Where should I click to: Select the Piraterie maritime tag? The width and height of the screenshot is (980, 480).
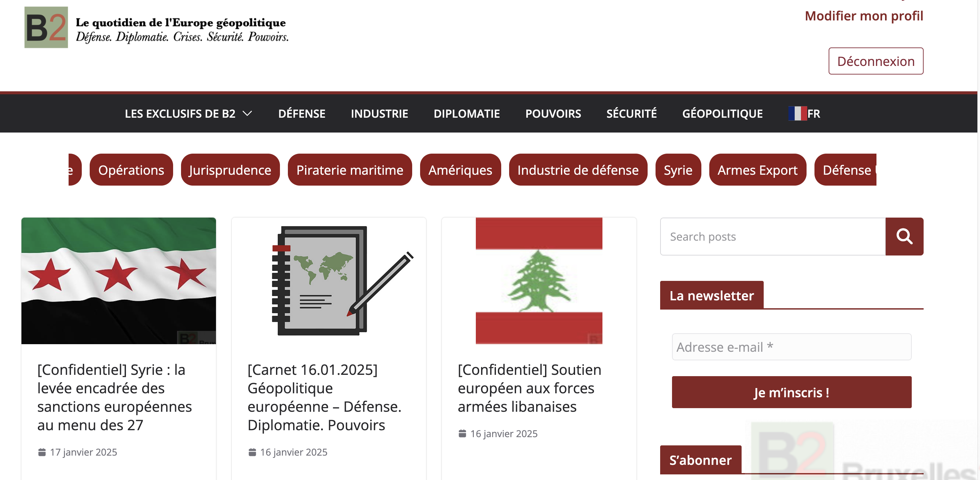click(349, 170)
